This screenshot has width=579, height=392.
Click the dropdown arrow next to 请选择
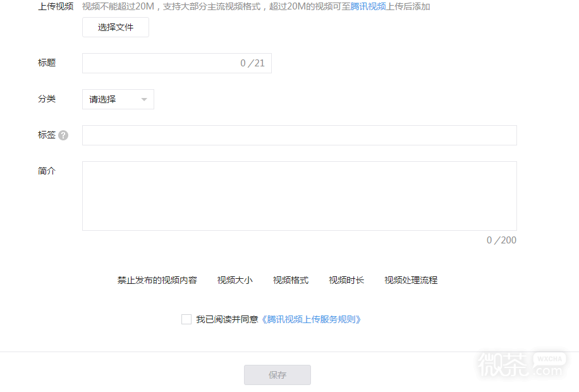click(x=144, y=99)
